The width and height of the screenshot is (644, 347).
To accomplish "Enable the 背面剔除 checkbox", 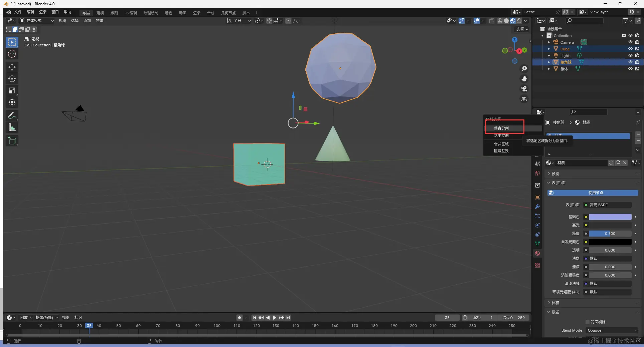I will click(588, 322).
